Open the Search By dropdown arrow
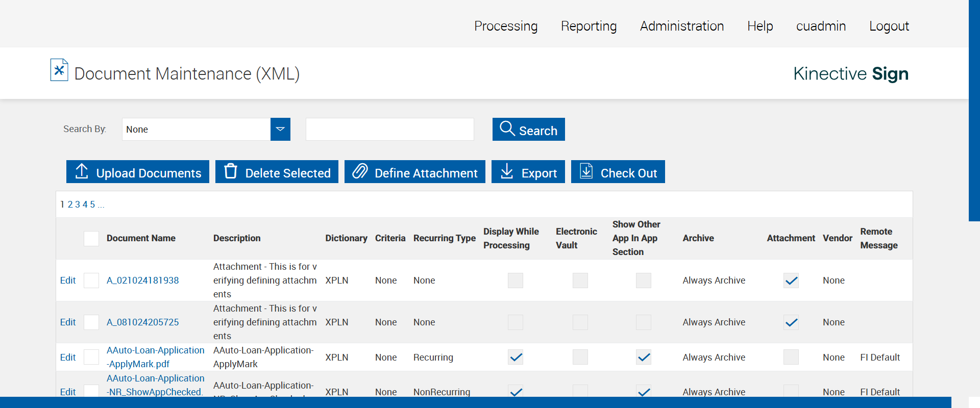Viewport: 980px width, 408px height. [x=280, y=129]
